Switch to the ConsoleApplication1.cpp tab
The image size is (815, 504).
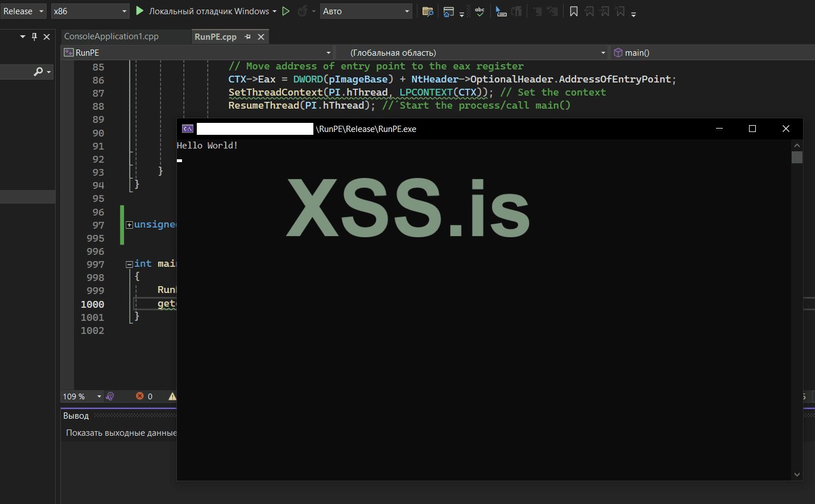coord(111,36)
